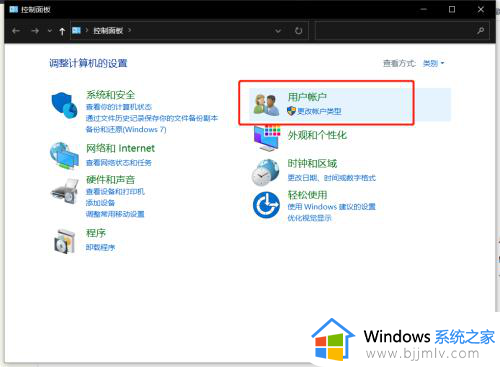The height and width of the screenshot is (367, 500).
Task: Open 用户帐户 category heading
Action: coord(307,97)
